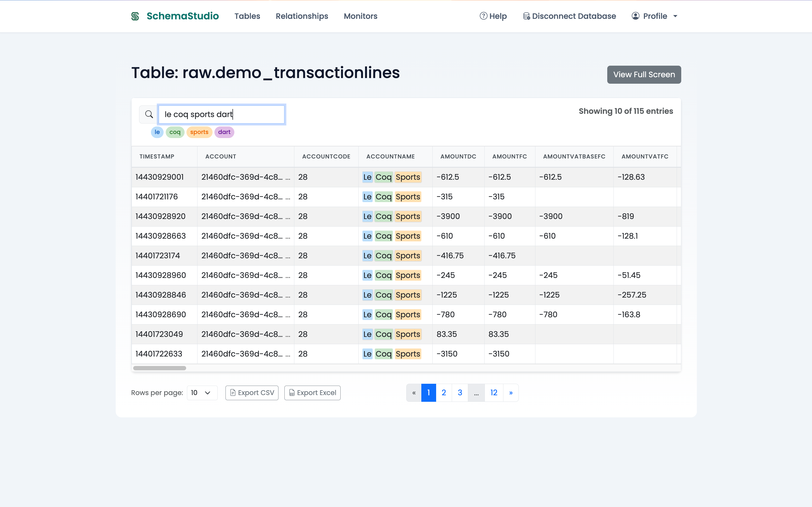Open the Relationships menu item
This screenshot has height=507, width=812.
[x=302, y=16]
